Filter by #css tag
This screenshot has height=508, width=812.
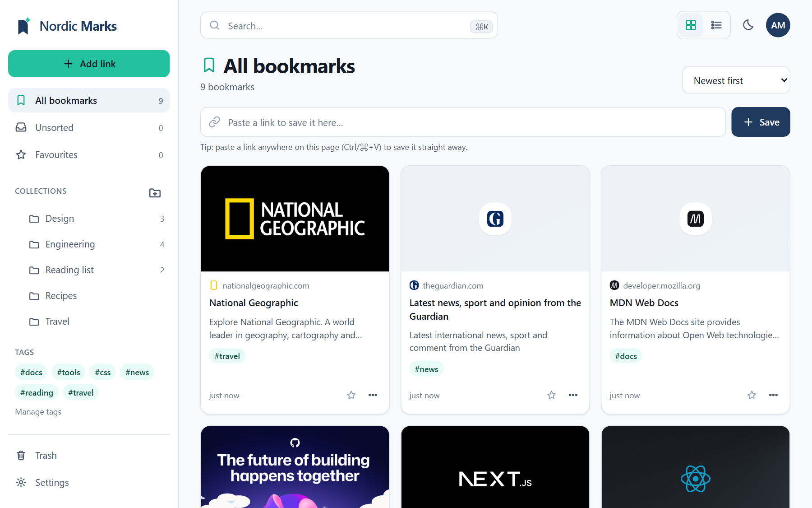[x=103, y=372]
